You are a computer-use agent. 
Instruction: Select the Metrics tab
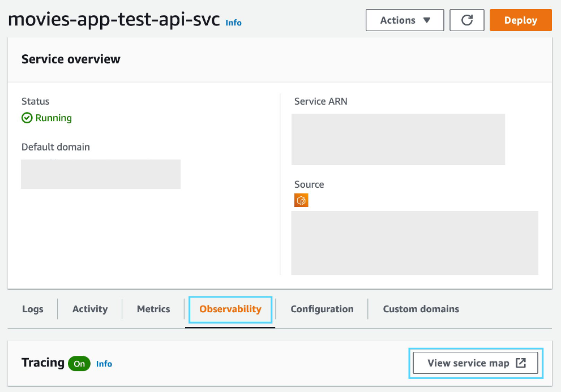click(x=153, y=309)
